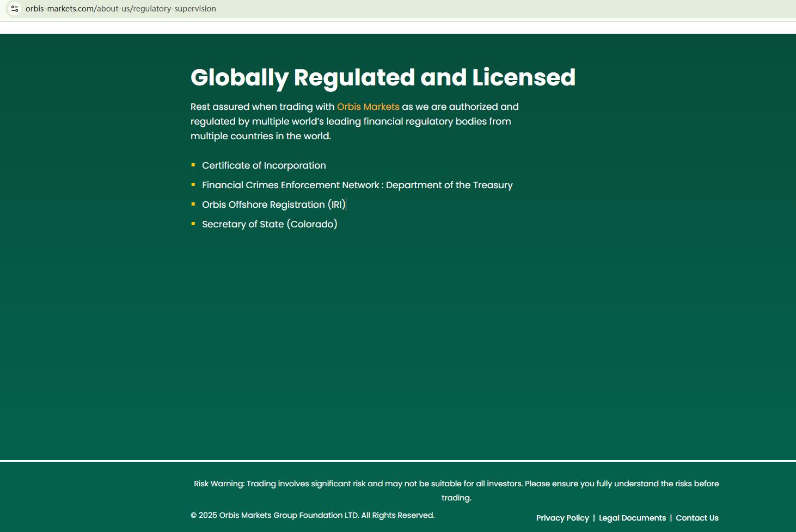
Task: Open Secretary of State (Colorado) entry
Action: (270, 224)
